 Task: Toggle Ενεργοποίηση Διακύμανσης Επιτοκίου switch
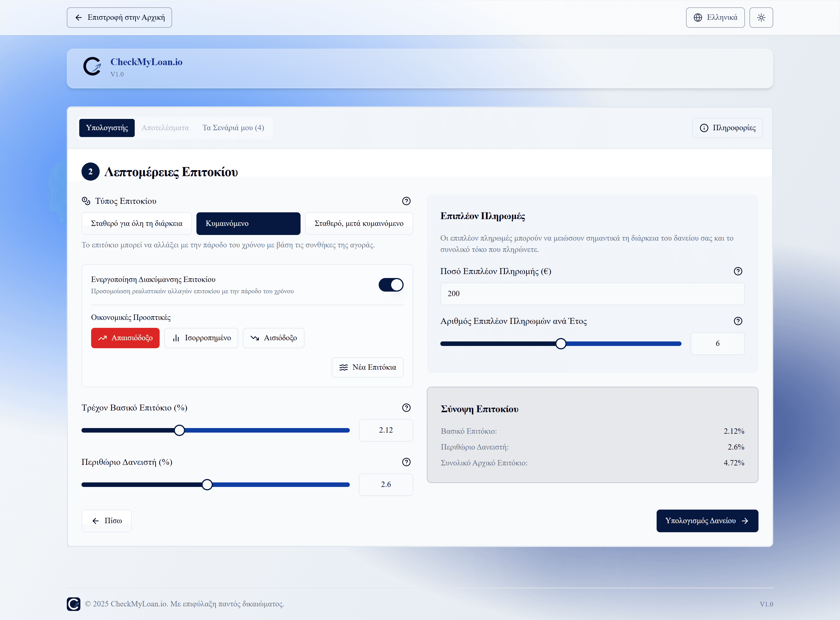(391, 285)
